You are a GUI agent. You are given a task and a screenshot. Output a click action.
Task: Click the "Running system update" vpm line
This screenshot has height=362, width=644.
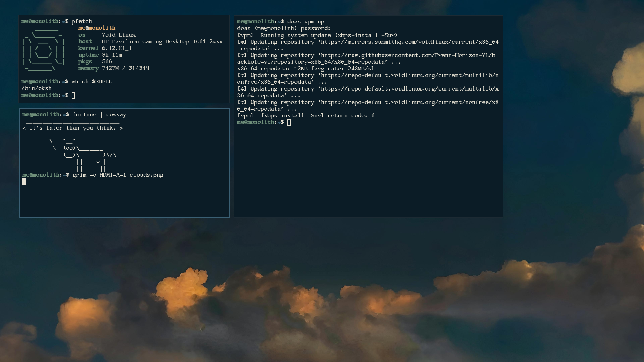(x=317, y=35)
